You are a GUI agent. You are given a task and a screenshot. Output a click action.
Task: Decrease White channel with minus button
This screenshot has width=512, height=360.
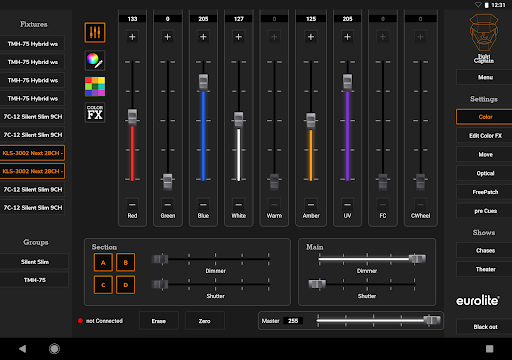pyautogui.click(x=239, y=204)
